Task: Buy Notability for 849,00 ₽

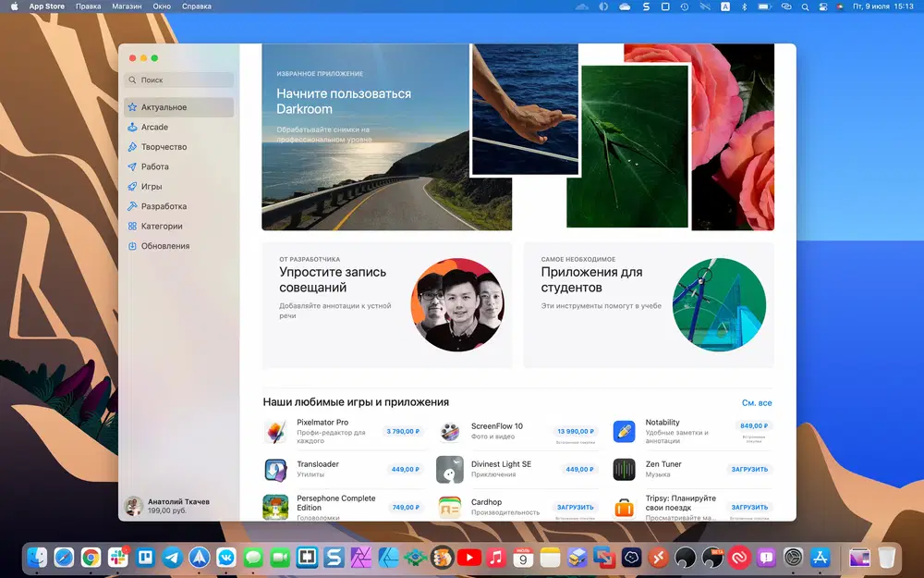Action: (x=754, y=425)
